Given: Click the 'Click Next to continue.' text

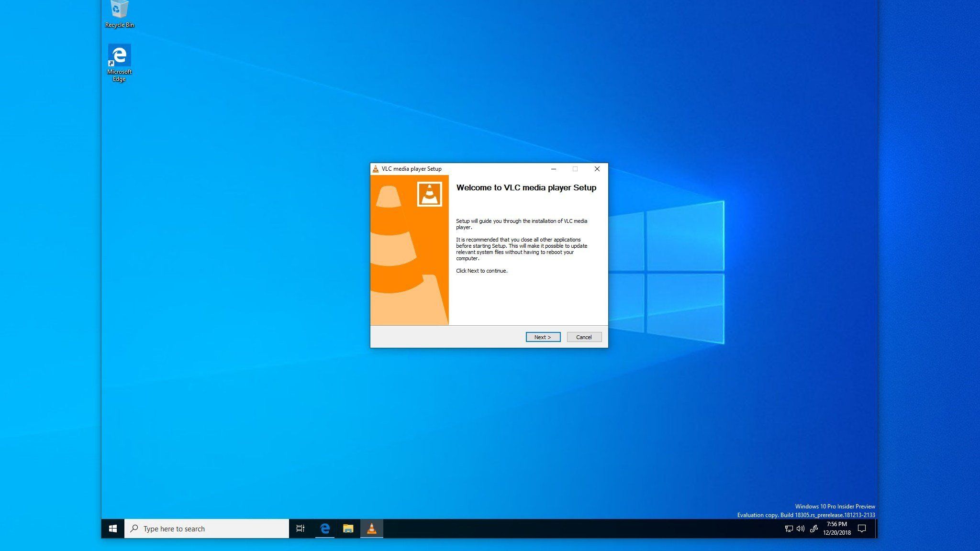Looking at the screenshot, I should [x=481, y=271].
